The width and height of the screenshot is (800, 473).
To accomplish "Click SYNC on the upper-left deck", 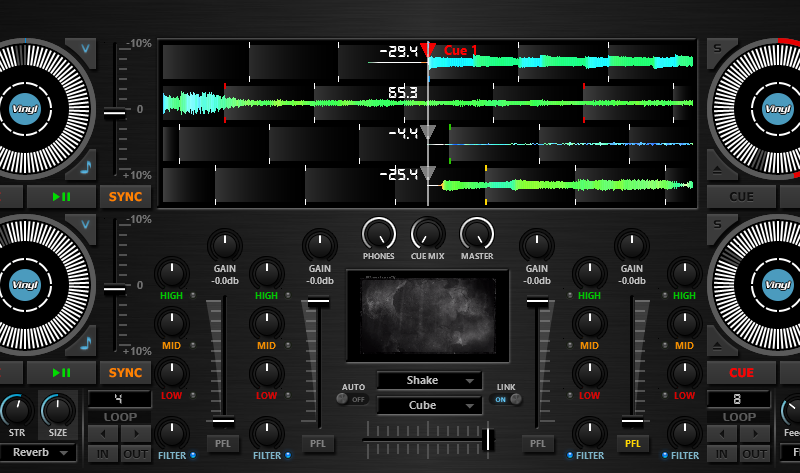I will (125, 196).
